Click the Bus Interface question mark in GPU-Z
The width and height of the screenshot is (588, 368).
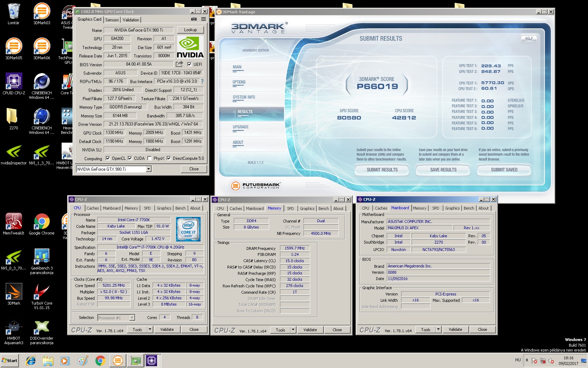coord(202,81)
